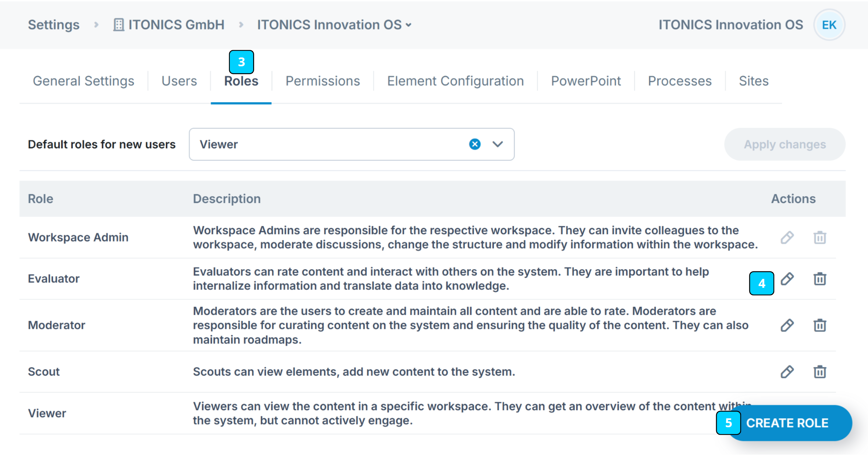
Task: Click pencil icon for Evaluator role
Action: [787, 279]
